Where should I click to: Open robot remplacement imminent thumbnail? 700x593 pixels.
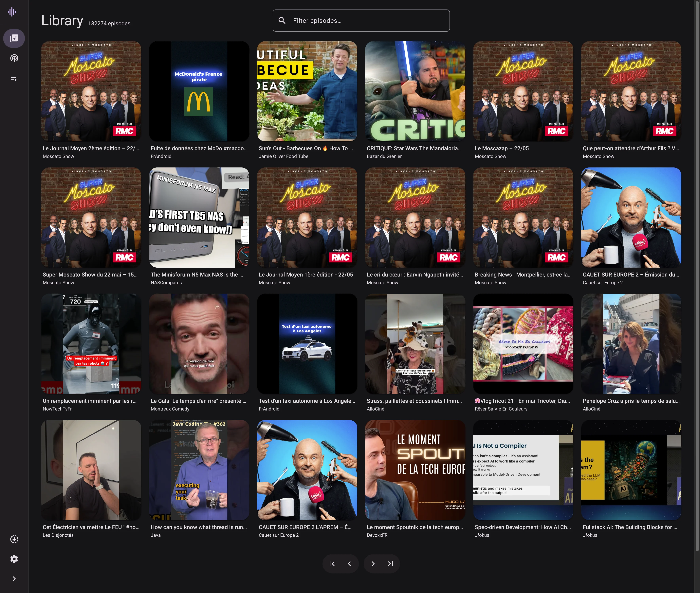tap(91, 344)
